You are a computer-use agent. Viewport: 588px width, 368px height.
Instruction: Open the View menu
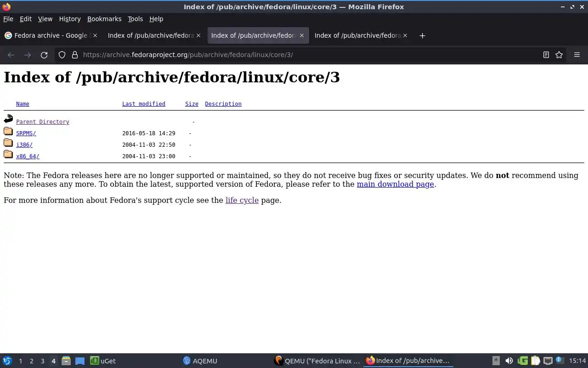point(45,19)
